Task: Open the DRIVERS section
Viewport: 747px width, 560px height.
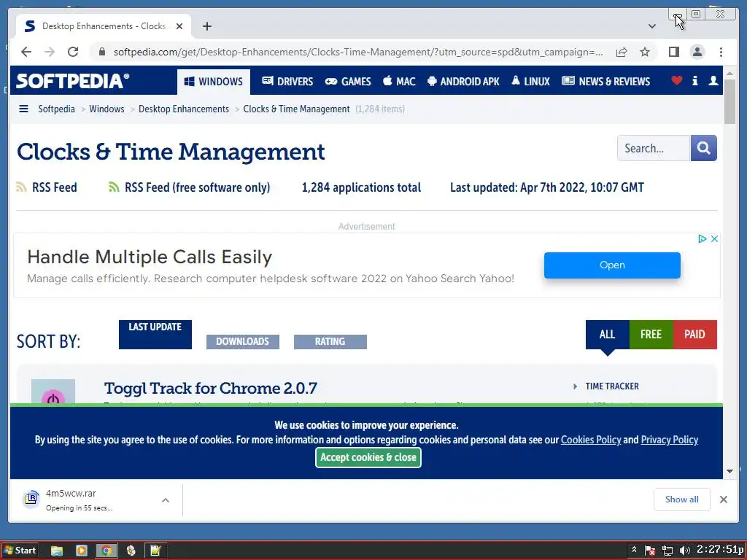Action: [287, 82]
